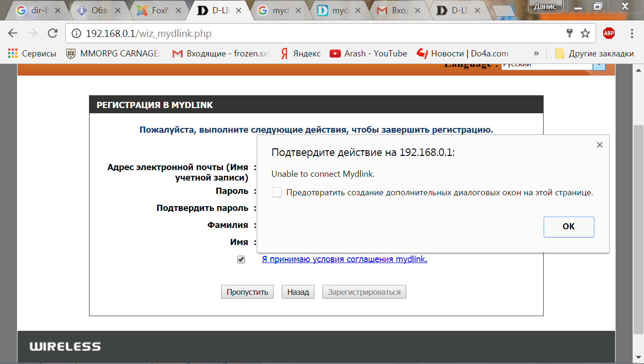Open Я принимаю условия соглашения mydlink link
The width and height of the screenshot is (644, 364).
(345, 259)
